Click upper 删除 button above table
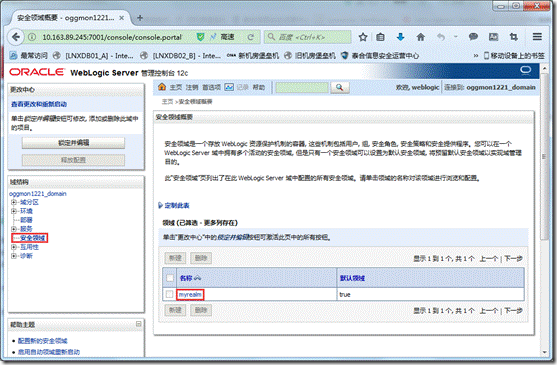 point(201,258)
